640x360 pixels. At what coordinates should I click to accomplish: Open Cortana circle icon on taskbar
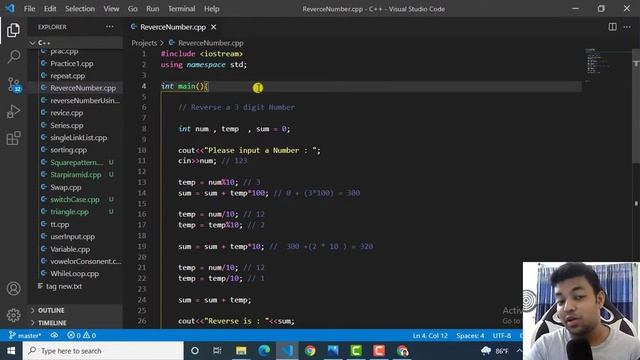(x=195, y=351)
